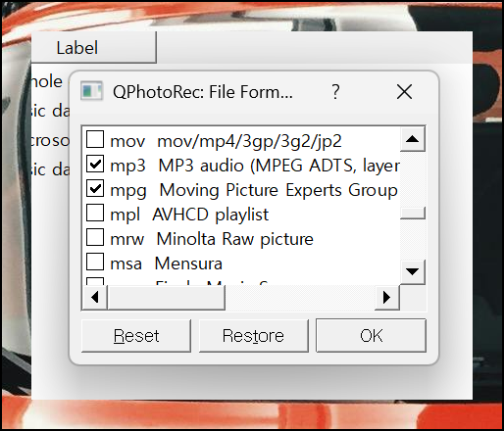
Task: Select the 'AVHCD playlist' row text
Action: (x=211, y=215)
